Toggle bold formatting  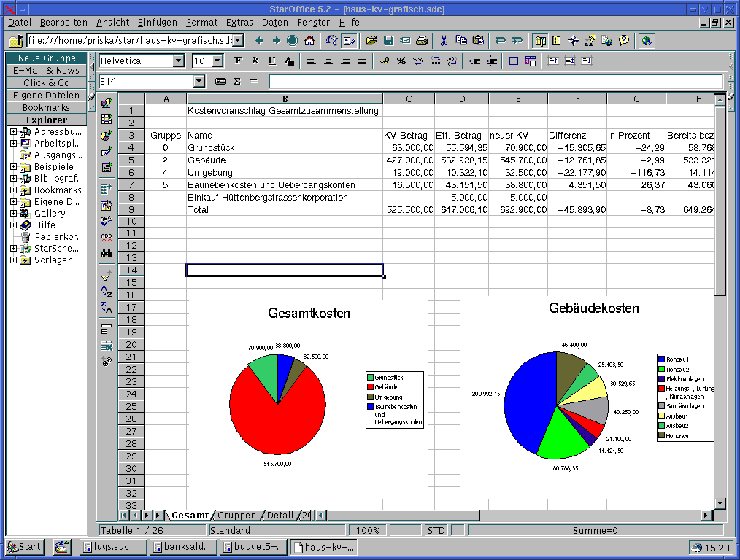(238, 61)
